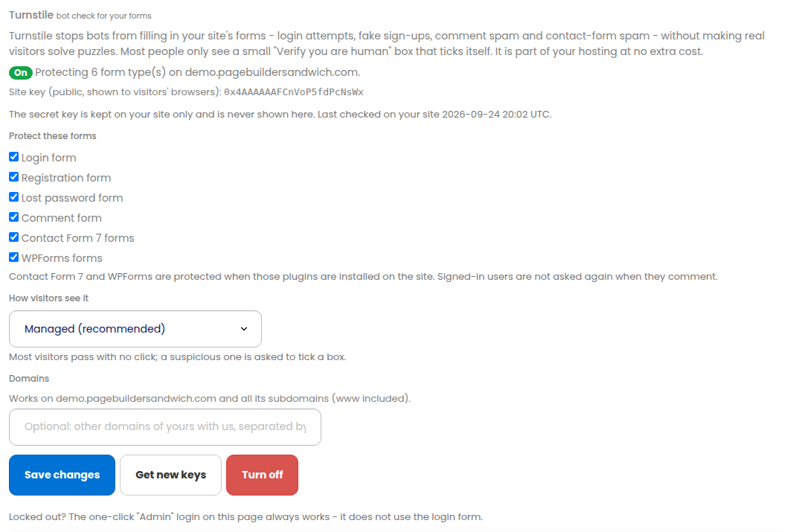
Task: Click the Lost password form label
Action: pos(72,198)
